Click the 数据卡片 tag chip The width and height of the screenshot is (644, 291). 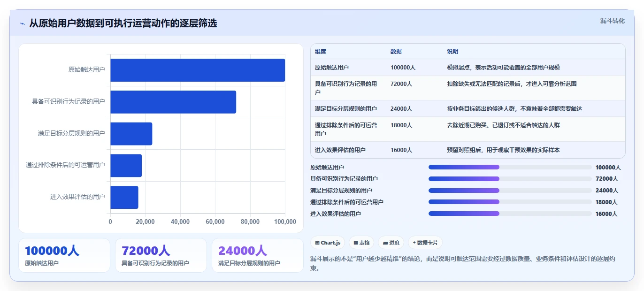point(425,243)
